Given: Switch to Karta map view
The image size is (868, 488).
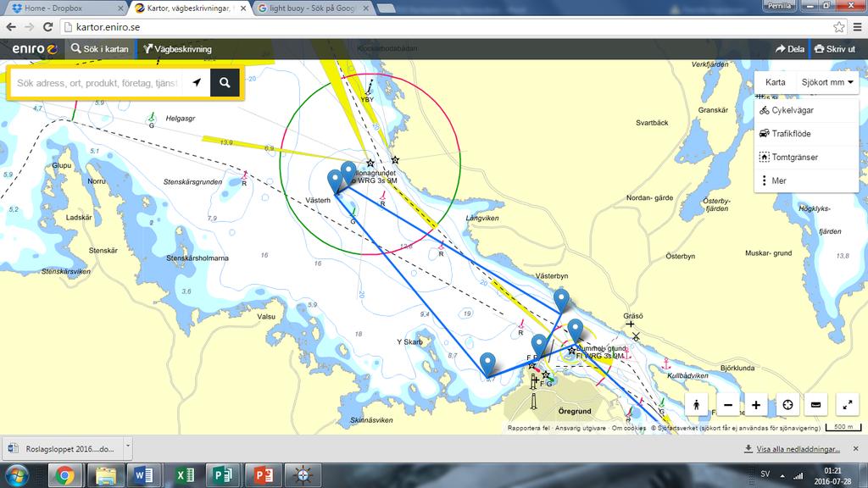Looking at the screenshot, I should (x=775, y=82).
